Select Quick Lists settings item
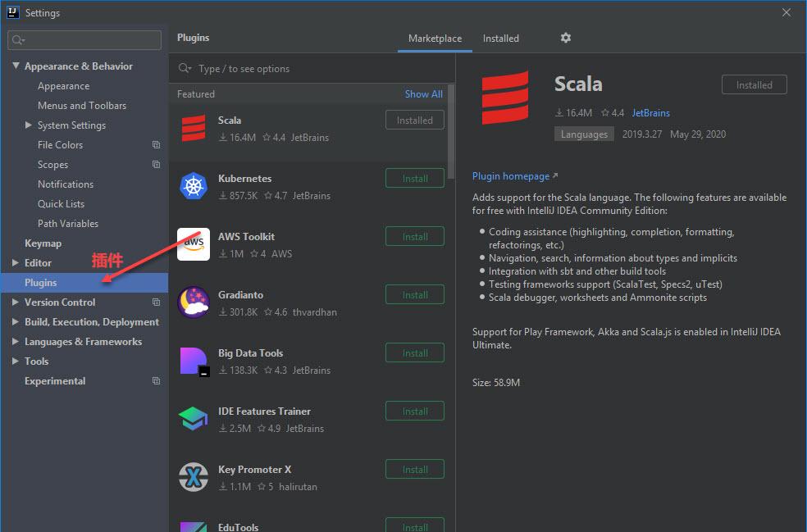 point(61,204)
